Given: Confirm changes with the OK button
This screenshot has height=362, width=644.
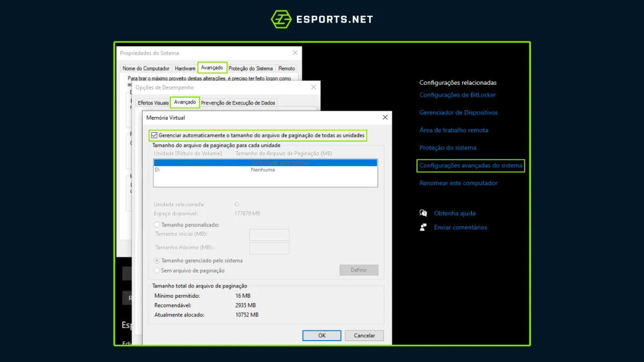Looking at the screenshot, I should 321,335.
